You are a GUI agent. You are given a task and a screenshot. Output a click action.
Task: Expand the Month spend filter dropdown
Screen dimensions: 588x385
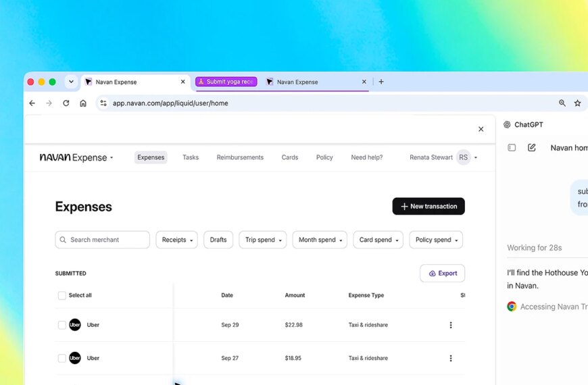pos(320,240)
